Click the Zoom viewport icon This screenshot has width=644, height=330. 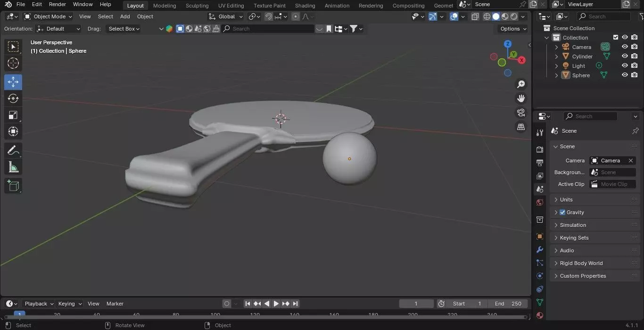pyautogui.click(x=521, y=84)
